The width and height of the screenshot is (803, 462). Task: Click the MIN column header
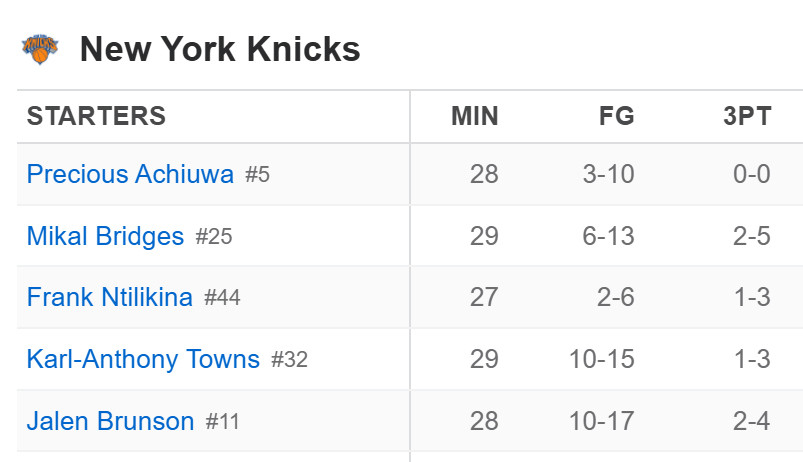[x=475, y=116]
